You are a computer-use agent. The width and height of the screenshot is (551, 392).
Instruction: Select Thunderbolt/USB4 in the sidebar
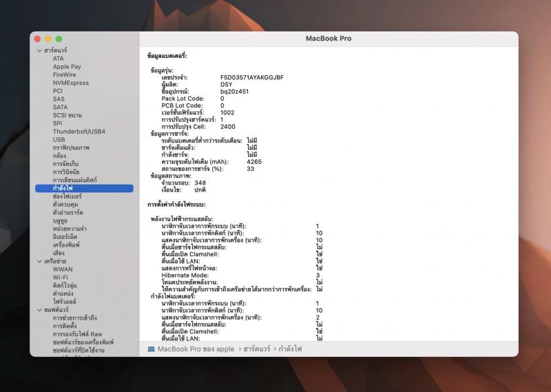tap(79, 131)
